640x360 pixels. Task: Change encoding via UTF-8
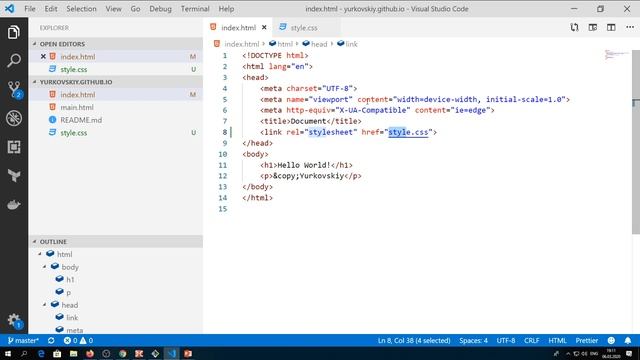point(506,340)
